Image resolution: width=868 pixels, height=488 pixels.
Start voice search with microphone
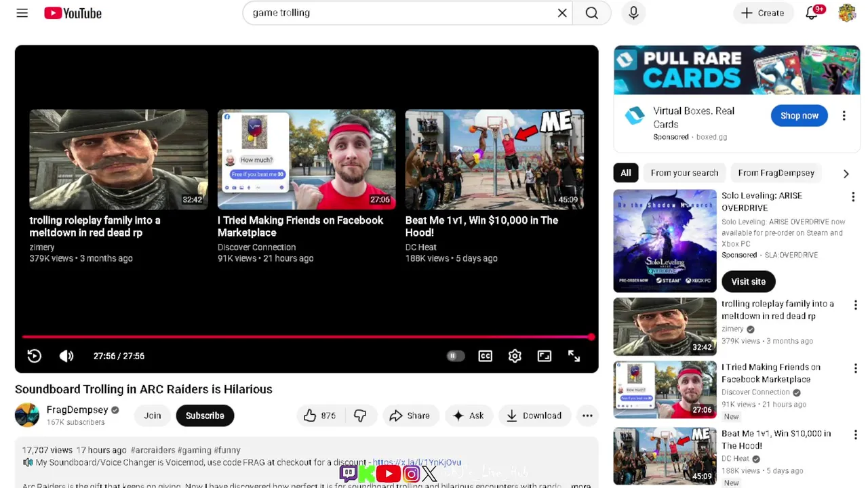pos(633,13)
